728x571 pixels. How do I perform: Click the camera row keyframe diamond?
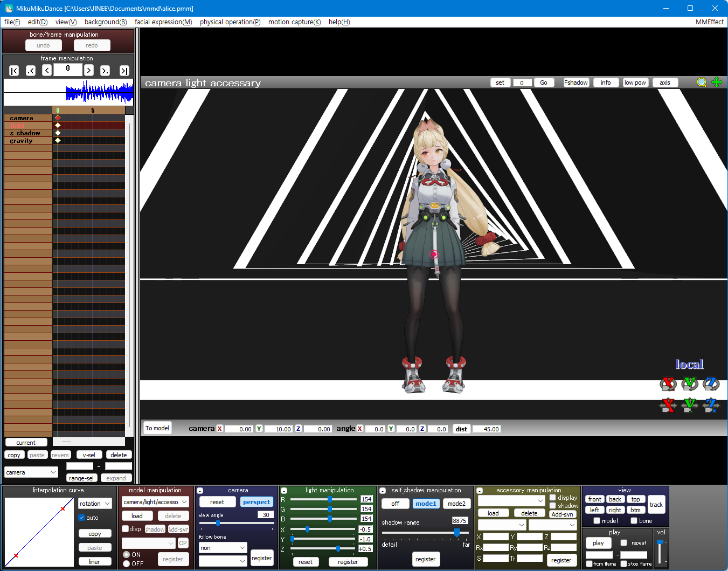pos(58,118)
